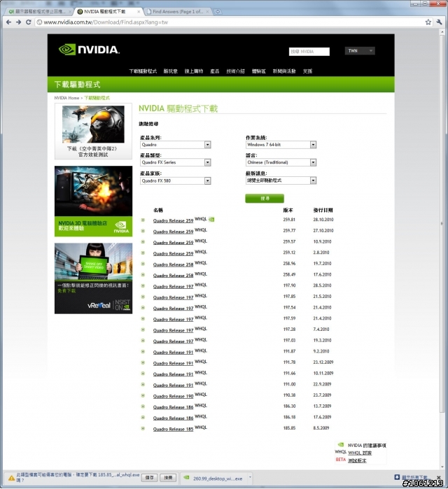Open the fighter pilot game benchmark banner
This screenshot has height=489, width=448.
pyautogui.click(x=93, y=131)
